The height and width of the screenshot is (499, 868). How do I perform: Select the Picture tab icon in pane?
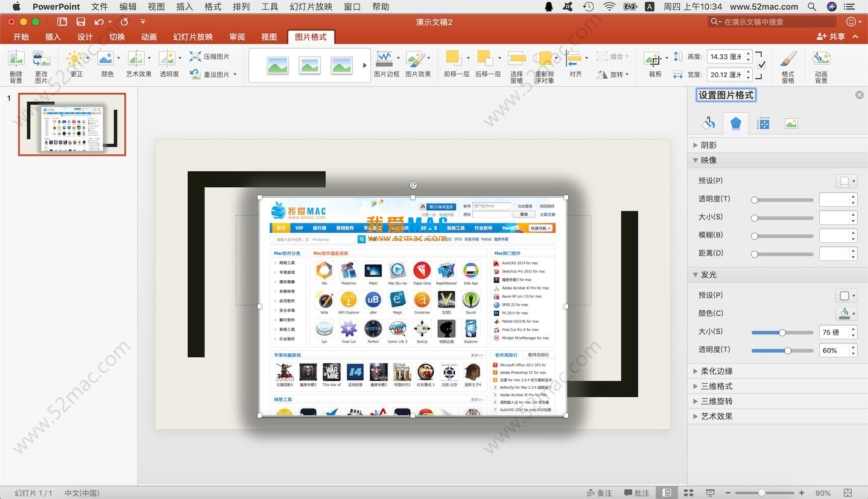point(791,124)
